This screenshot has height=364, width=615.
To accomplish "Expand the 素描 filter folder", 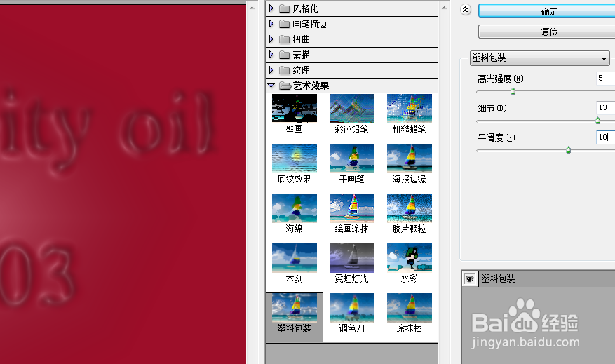I will tap(271, 55).
